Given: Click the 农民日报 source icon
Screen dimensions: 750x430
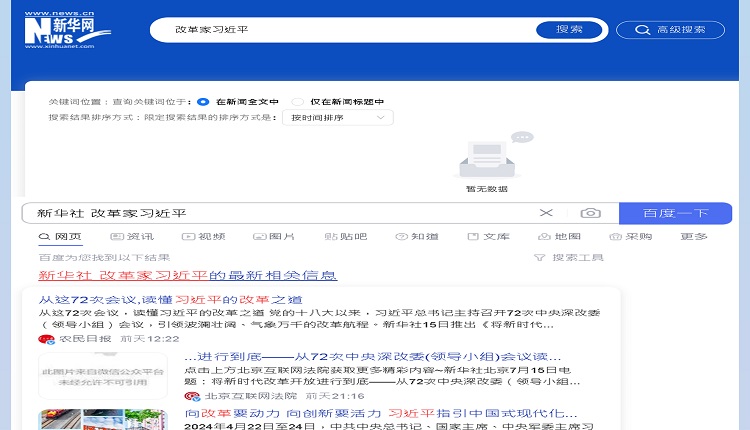Looking at the screenshot, I should 46,339.
